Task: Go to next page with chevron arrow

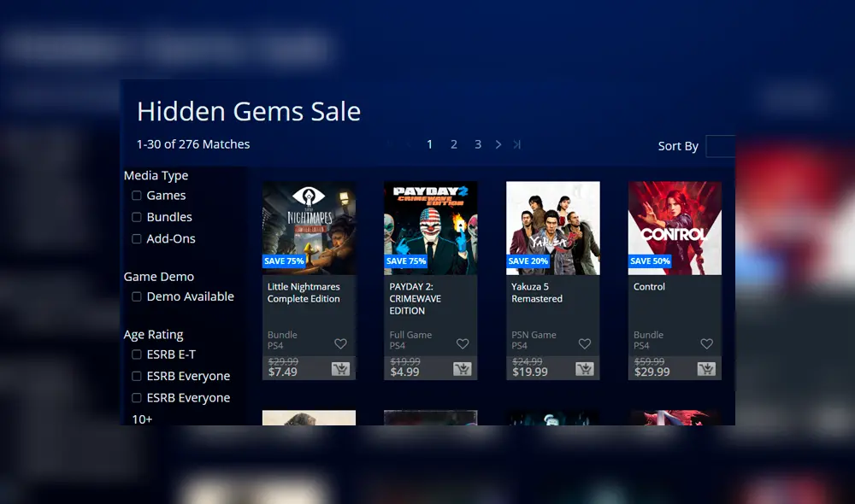Action: click(498, 144)
